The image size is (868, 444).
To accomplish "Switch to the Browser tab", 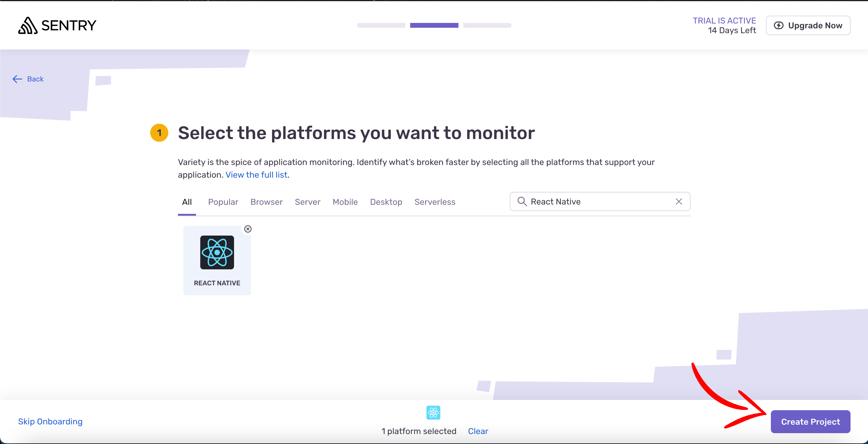I will pos(266,202).
